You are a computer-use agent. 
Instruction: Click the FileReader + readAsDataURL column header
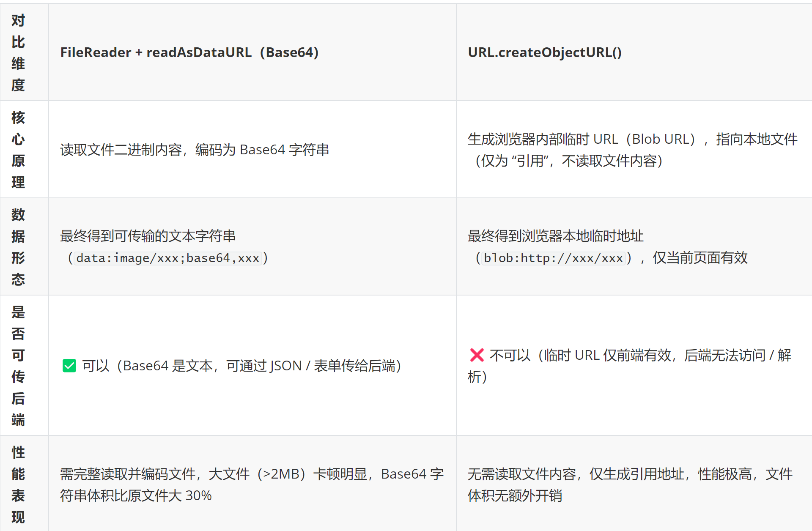tap(189, 52)
